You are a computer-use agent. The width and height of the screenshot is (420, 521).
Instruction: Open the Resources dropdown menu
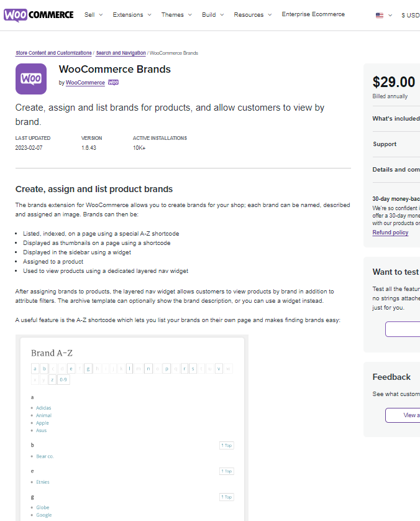[x=249, y=14]
